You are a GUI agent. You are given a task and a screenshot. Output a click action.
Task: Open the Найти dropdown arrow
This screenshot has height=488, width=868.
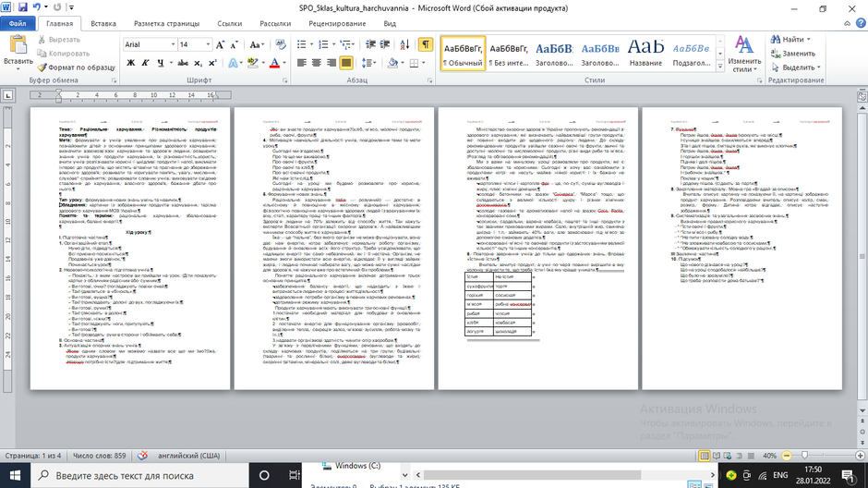(809, 40)
